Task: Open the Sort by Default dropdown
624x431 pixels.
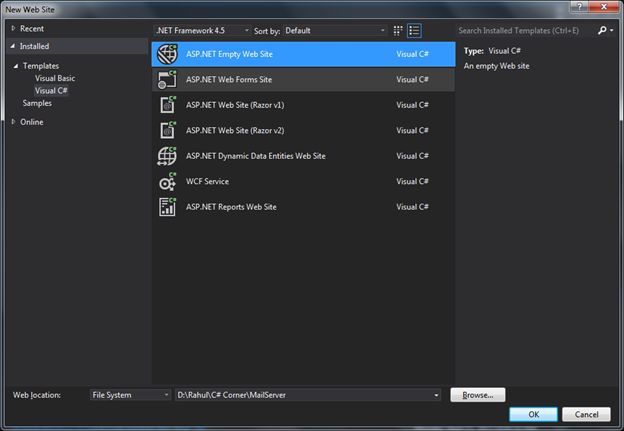Action: [335, 31]
